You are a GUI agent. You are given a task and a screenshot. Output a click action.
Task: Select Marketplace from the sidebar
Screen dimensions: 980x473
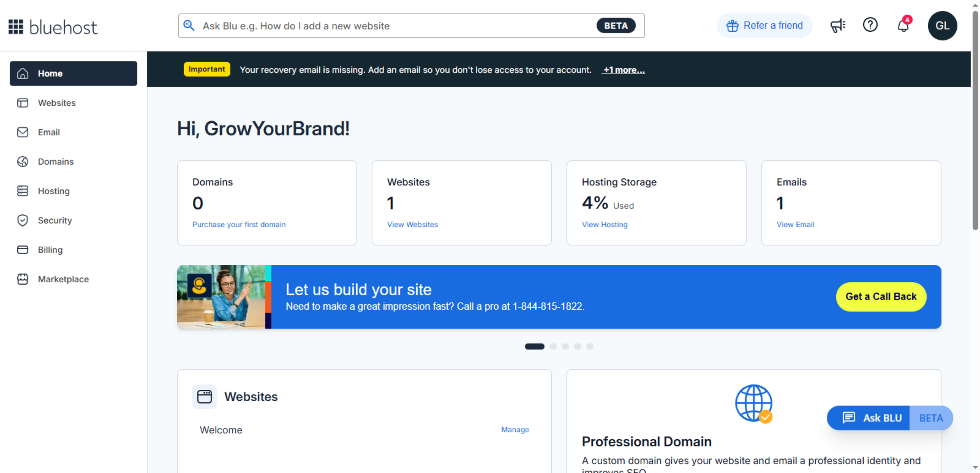(x=63, y=279)
